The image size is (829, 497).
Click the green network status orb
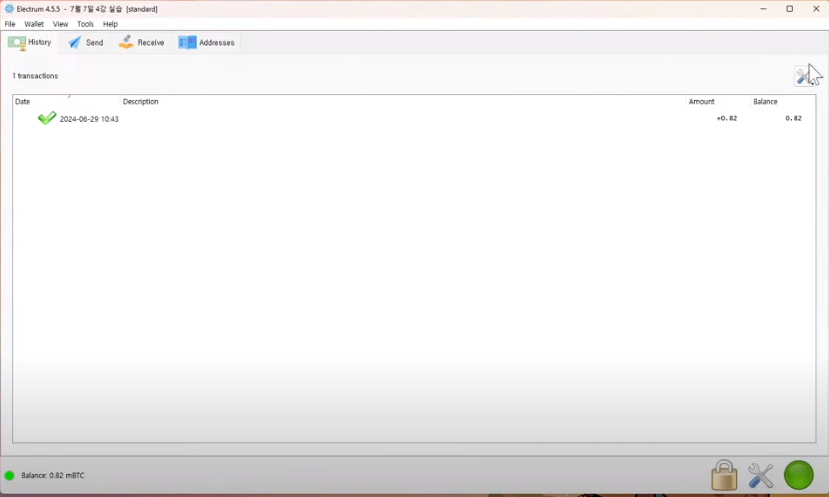point(798,476)
